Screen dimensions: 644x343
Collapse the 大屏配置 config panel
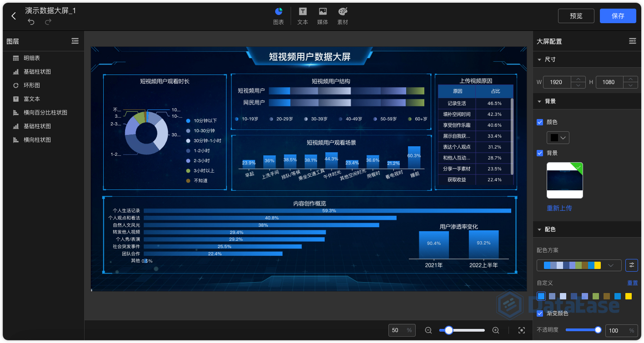[x=632, y=41]
